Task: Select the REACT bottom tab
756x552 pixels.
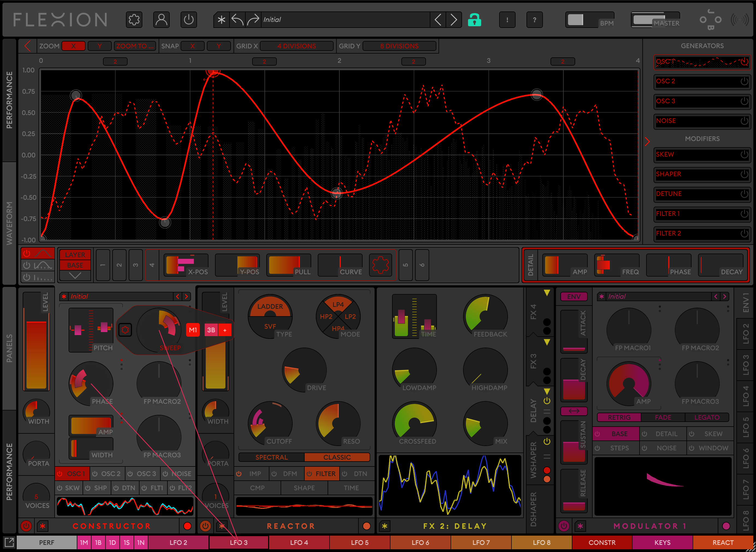Action: click(723, 542)
